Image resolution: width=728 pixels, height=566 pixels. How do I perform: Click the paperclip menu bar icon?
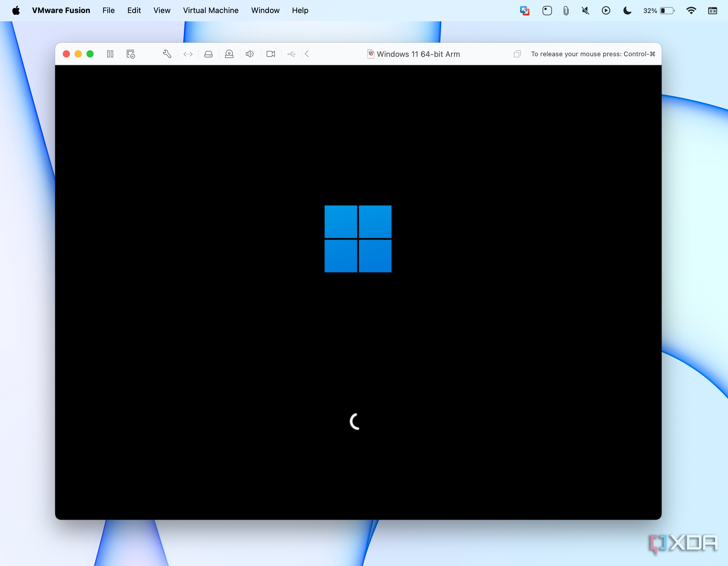pos(566,11)
